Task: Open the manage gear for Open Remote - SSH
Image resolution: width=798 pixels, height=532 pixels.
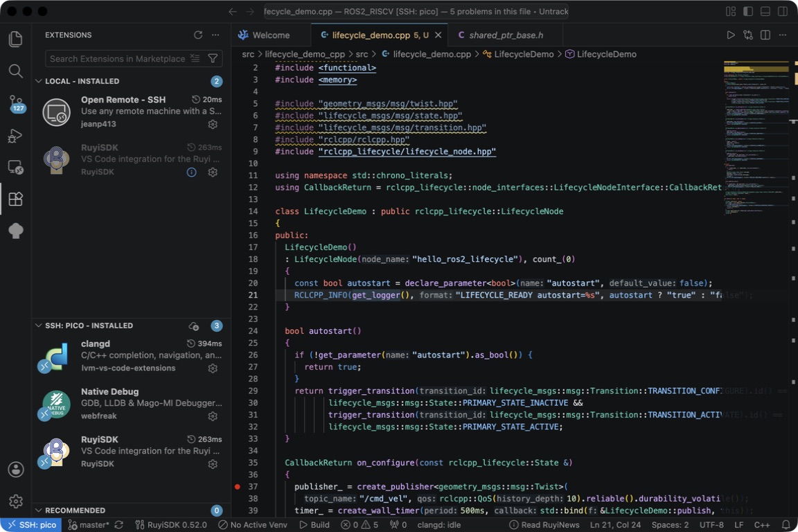Action: [x=213, y=124]
